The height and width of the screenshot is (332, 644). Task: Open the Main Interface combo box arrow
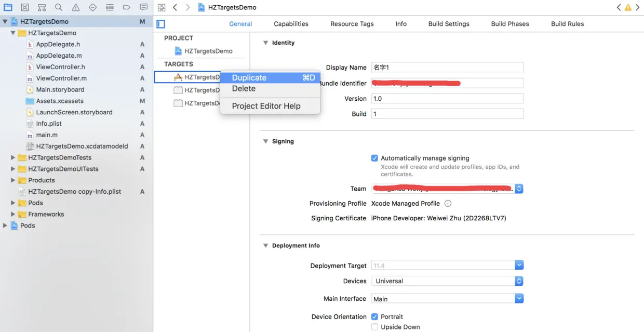pyautogui.click(x=519, y=299)
